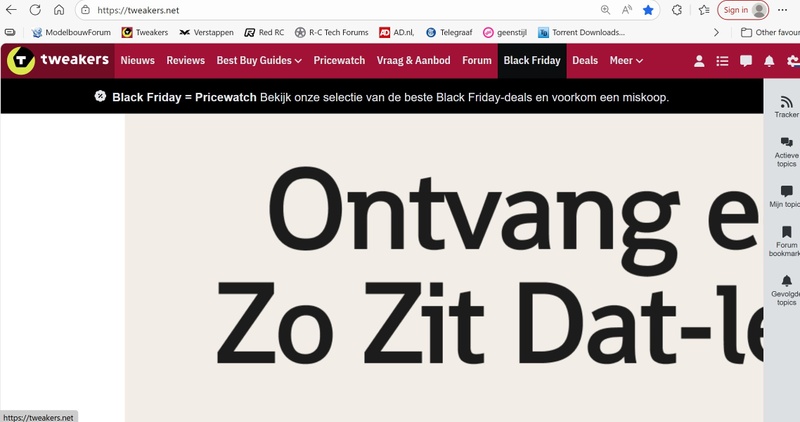
Task: Open the settings gear in tweakers header
Action: (x=793, y=61)
